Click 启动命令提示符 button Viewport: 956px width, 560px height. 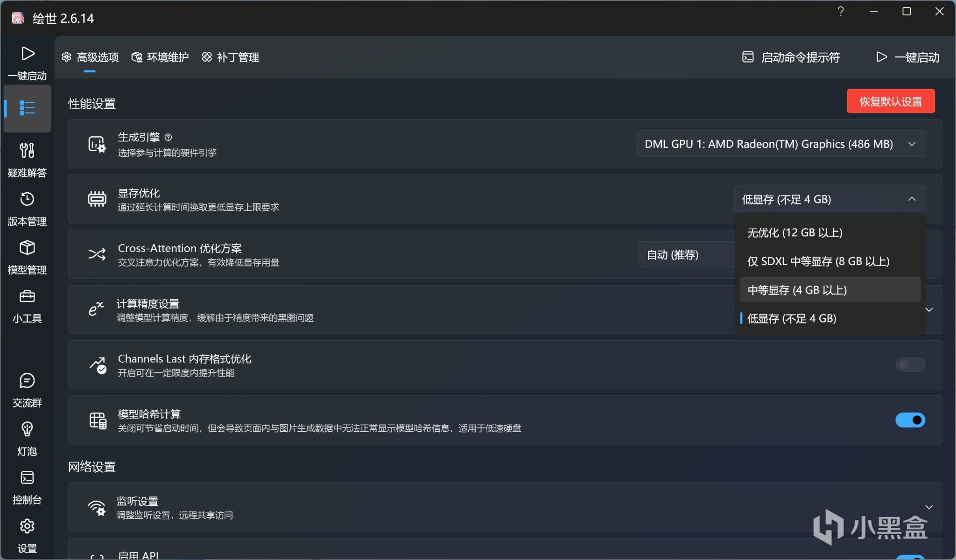tap(791, 57)
